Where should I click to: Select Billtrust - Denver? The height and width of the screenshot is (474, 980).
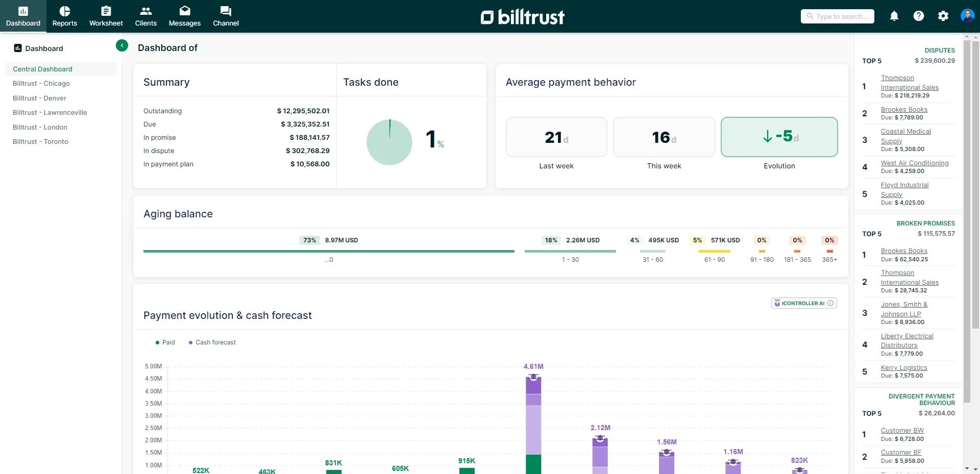(39, 98)
